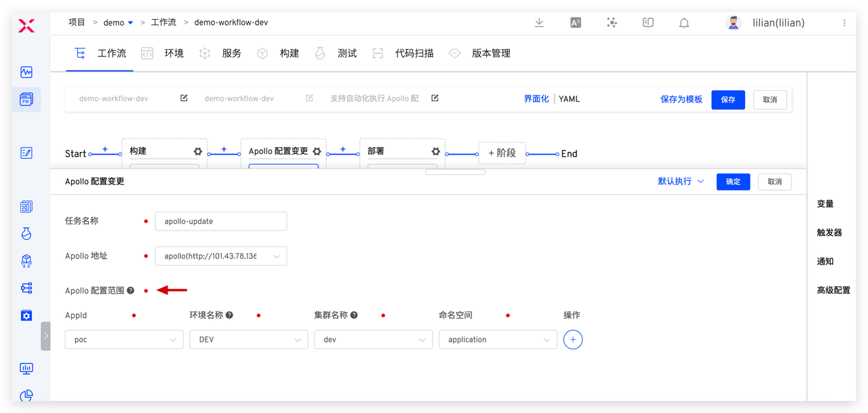The image size is (868, 413).
Task: Switch to the 代码扫描 tab
Action: pos(414,53)
